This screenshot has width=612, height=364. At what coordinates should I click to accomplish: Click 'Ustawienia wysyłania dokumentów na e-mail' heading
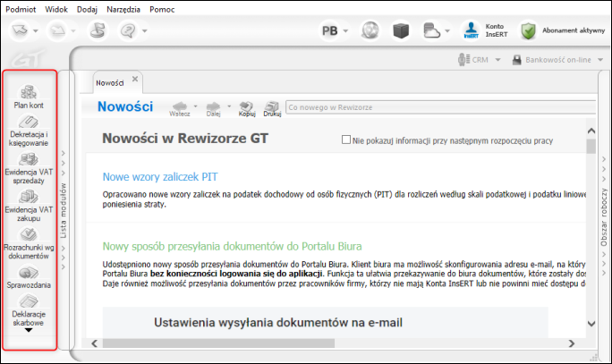click(278, 323)
